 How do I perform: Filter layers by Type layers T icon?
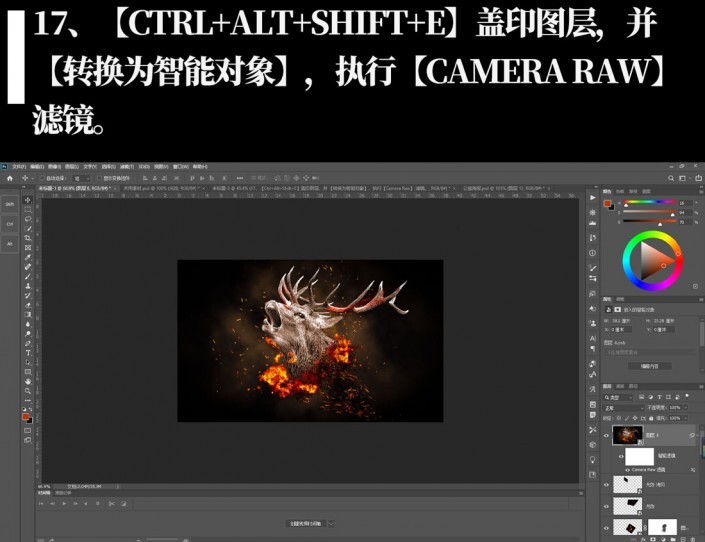click(x=660, y=397)
